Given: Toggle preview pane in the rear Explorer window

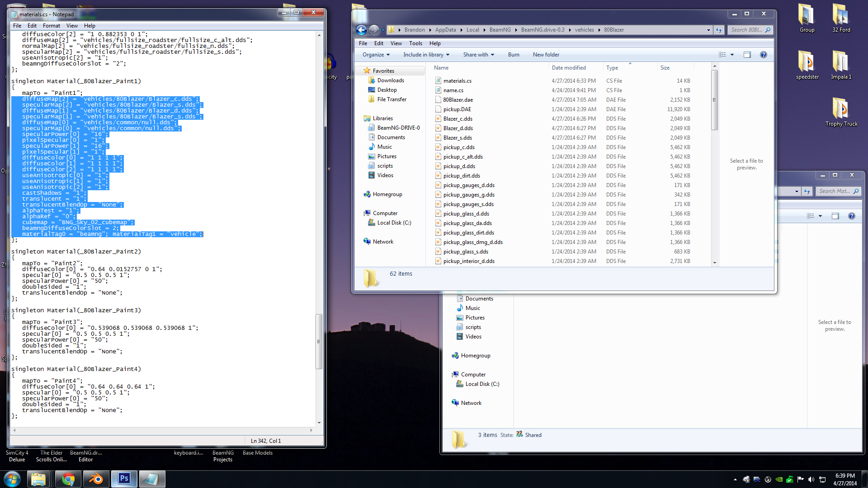Looking at the screenshot, I should click(x=835, y=216).
